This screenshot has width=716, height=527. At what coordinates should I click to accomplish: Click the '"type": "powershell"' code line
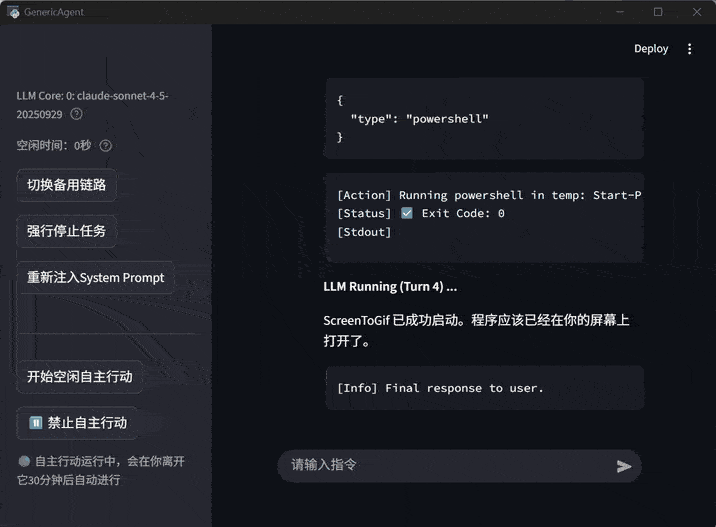[419, 119]
